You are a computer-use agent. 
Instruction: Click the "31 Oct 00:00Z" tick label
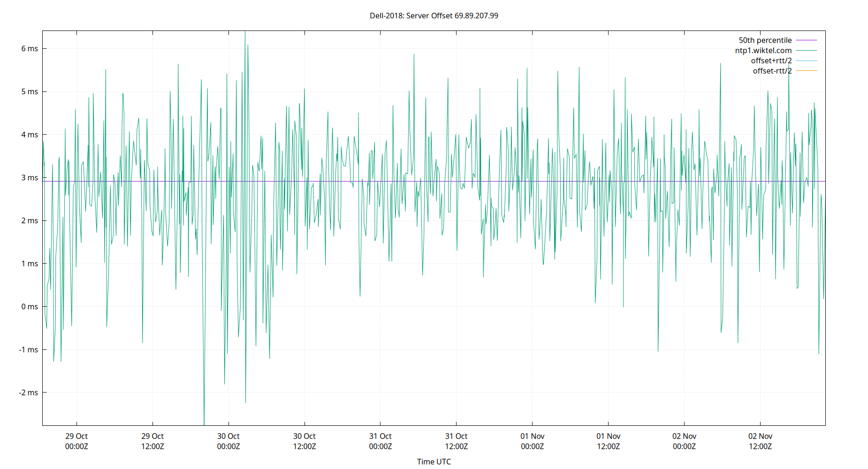(381, 441)
